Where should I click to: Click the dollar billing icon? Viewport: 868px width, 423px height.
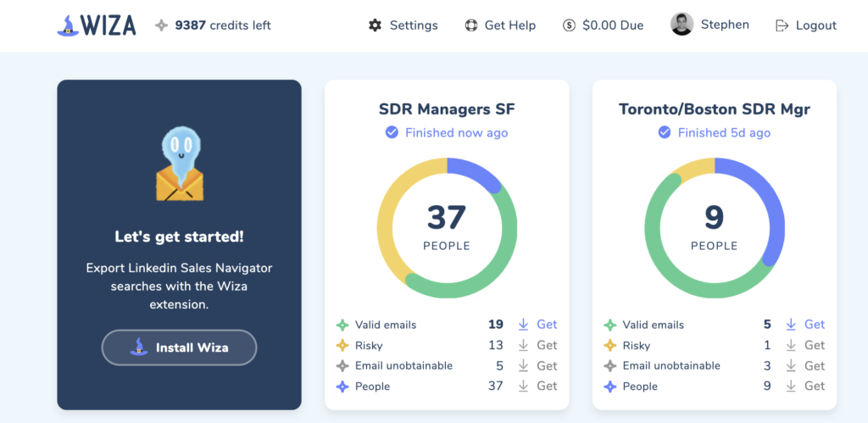click(569, 25)
